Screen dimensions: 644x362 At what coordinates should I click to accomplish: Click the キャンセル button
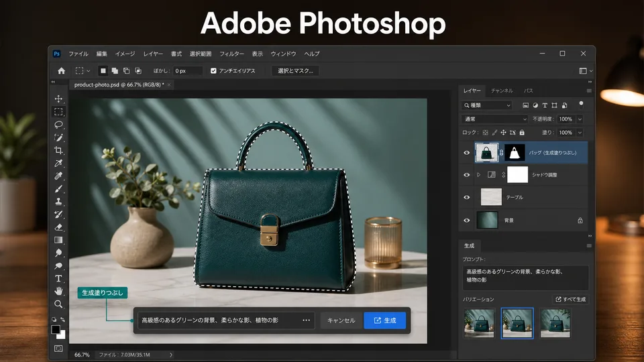click(341, 320)
